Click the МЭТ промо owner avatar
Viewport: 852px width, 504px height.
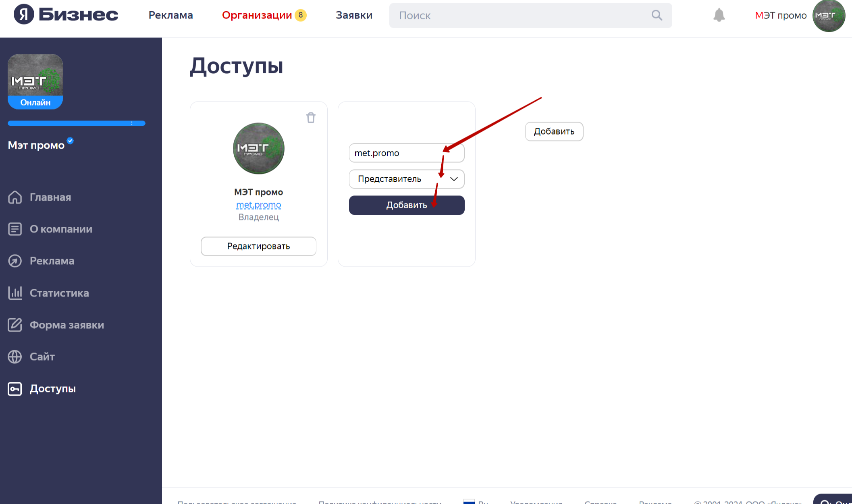[x=259, y=149]
